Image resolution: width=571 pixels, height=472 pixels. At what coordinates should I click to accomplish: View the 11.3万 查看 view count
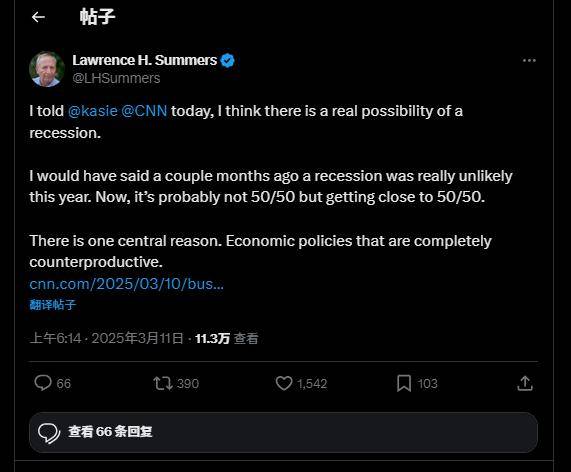pyautogui.click(x=227, y=339)
